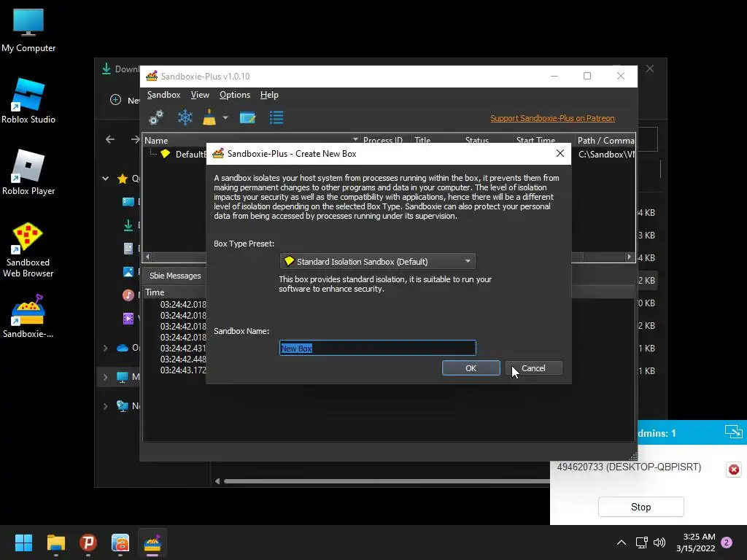Image resolution: width=747 pixels, height=560 pixels.
Task: Open notification badge showing 2
Action: 727,542
